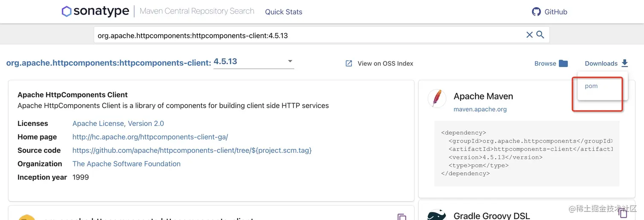Click Maven Central Repository Search title

coord(197,11)
